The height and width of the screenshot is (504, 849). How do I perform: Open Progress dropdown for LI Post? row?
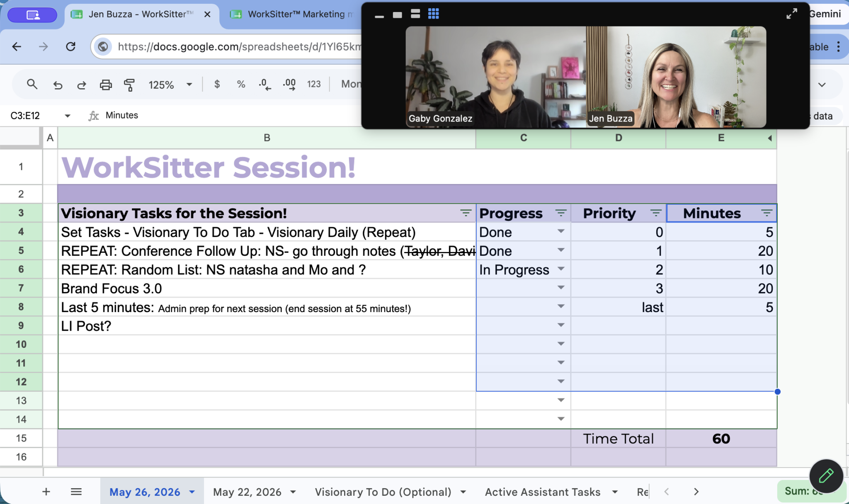point(560,325)
